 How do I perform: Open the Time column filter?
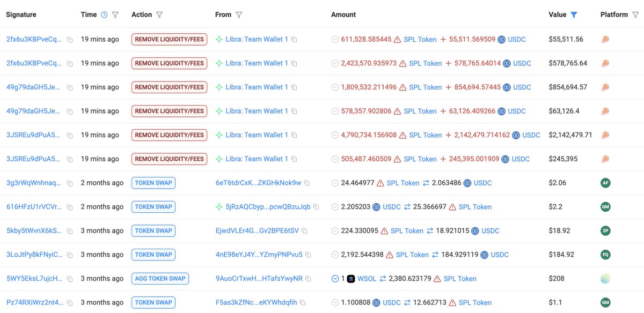(x=115, y=15)
